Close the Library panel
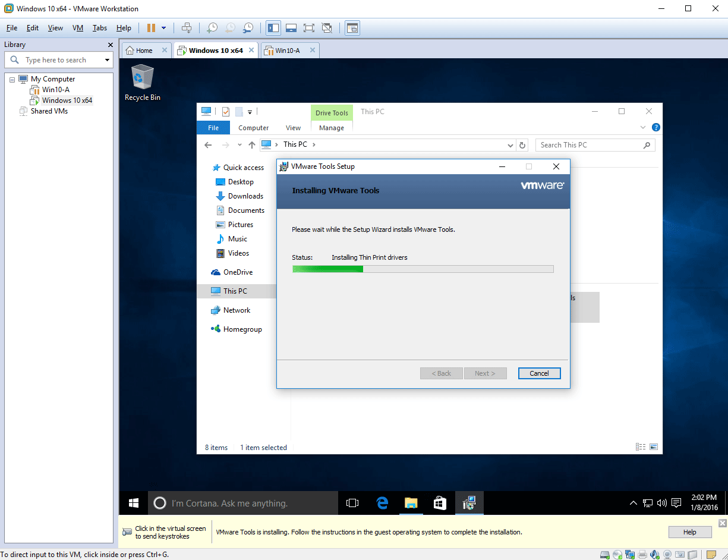728x560 pixels. click(x=110, y=45)
